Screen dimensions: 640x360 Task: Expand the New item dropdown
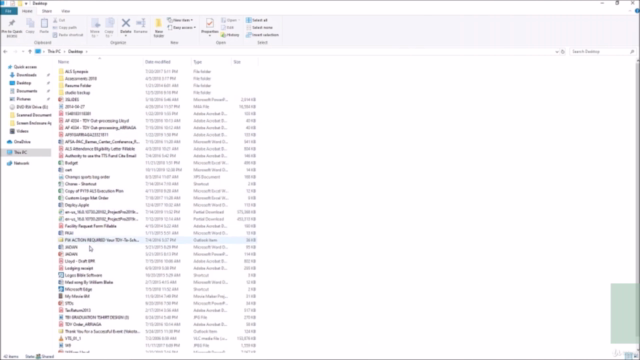pos(180,20)
